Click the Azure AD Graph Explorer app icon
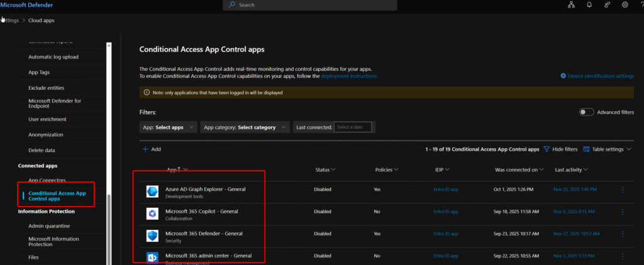 (153, 192)
